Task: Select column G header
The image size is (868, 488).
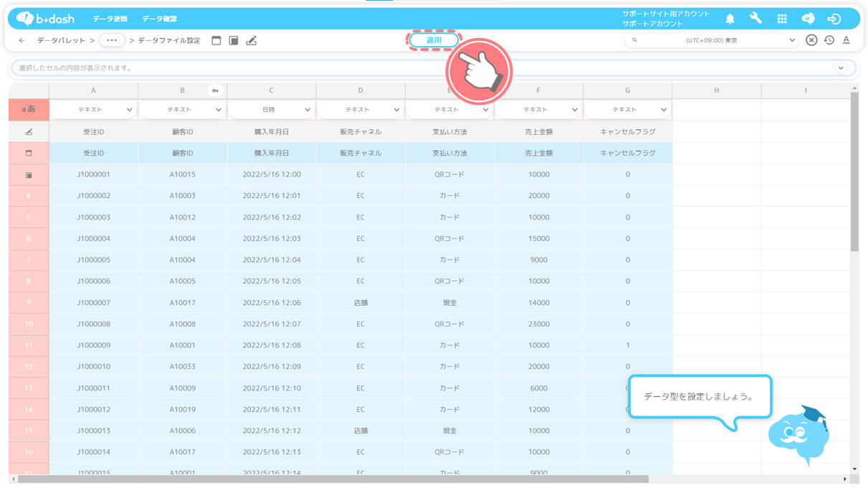Action: [627, 90]
